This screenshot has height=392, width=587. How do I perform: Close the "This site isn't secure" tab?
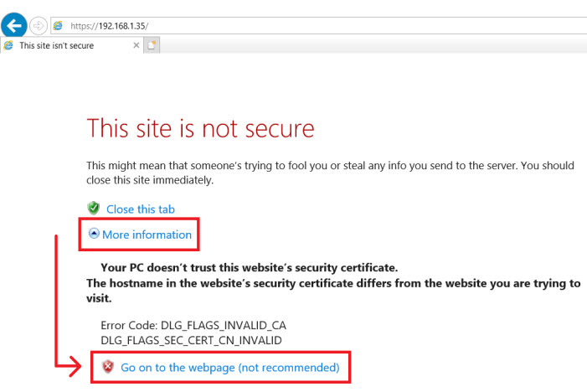(x=136, y=45)
